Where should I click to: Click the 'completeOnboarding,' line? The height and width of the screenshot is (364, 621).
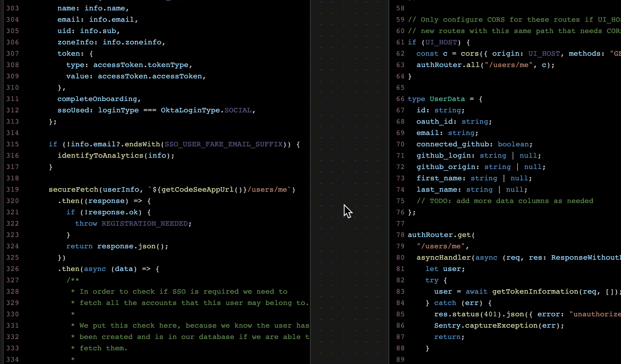pos(99,99)
